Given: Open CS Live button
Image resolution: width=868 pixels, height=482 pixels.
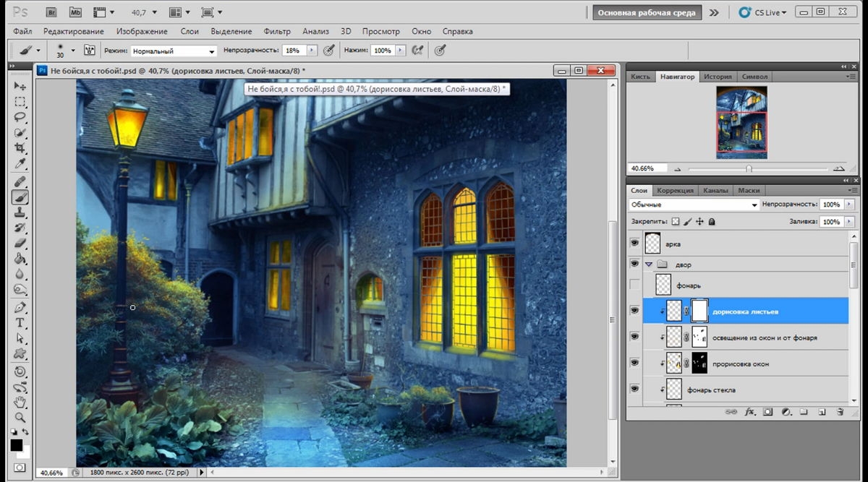Looking at the screenshot, I should 763,12.
